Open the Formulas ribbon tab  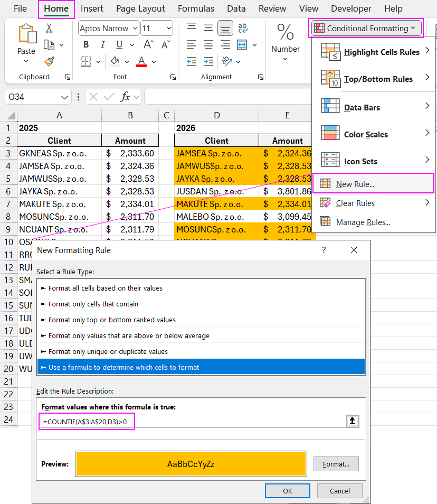pyautogui.click(x=196, y=9)
